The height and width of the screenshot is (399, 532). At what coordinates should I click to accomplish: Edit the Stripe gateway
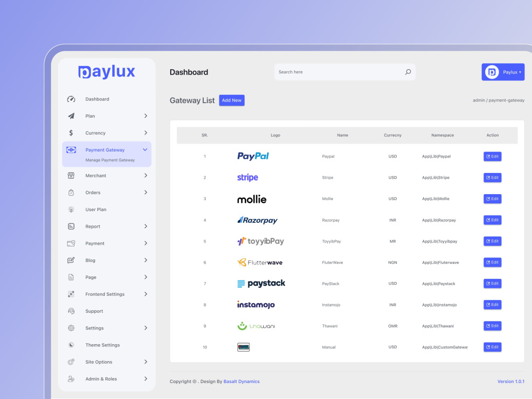(x=492, y=178)
